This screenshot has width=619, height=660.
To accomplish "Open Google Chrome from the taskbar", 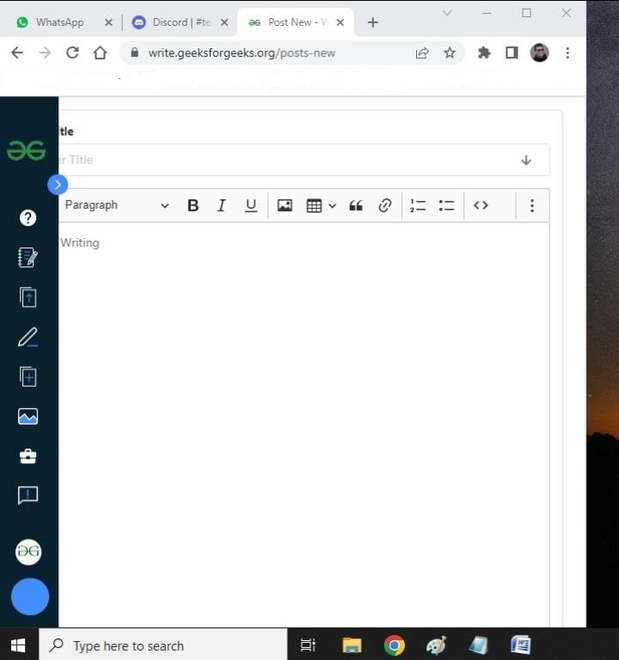I will (x=394, y=645).
